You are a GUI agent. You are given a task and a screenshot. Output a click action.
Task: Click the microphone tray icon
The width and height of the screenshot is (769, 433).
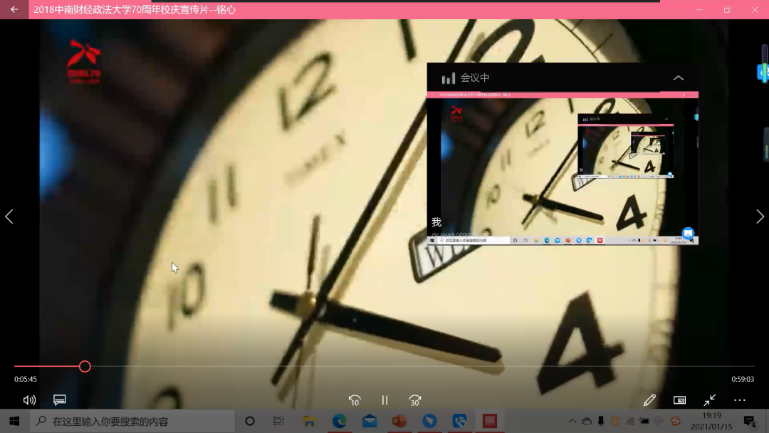(x=601, y=421)
